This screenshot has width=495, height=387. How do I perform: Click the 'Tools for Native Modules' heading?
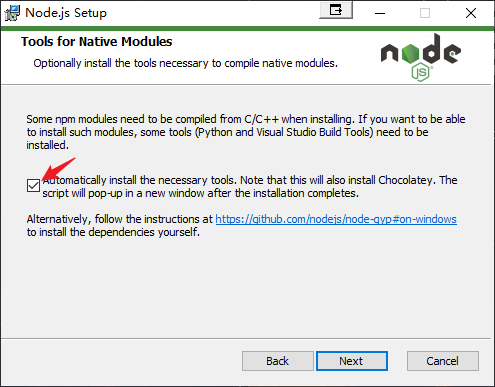coord(97,42)
